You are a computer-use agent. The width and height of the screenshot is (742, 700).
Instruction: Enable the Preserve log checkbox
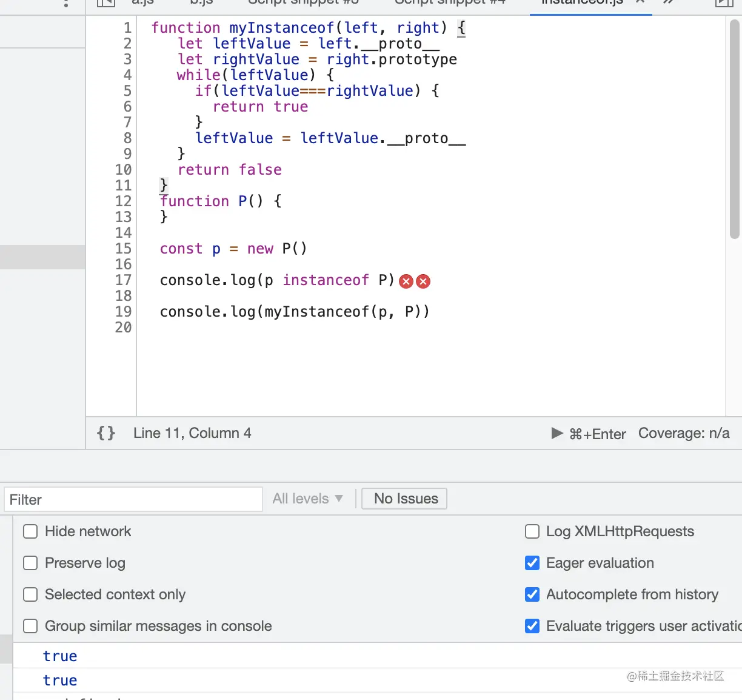click(30, 563)
